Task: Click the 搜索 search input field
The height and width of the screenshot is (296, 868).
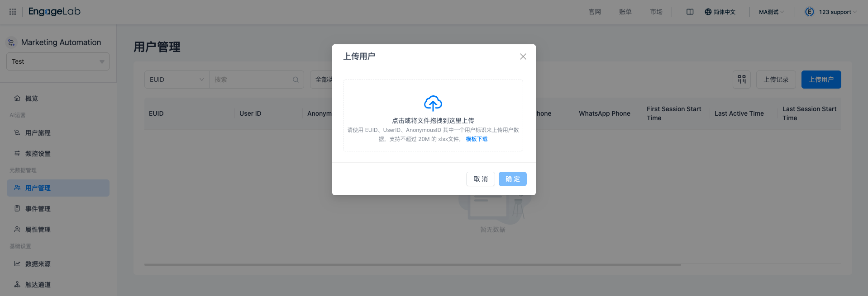Action: pos(251,80)
